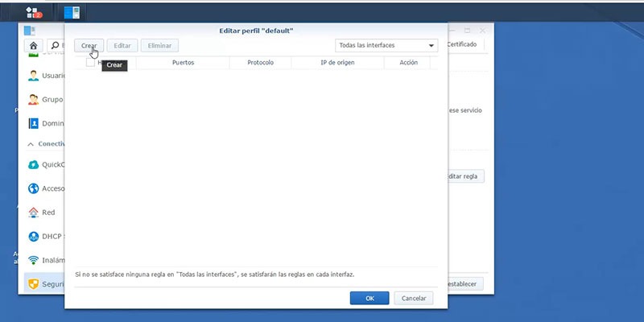
Task: Click the Crear button in the profile editor
Action: pos(89,46)
